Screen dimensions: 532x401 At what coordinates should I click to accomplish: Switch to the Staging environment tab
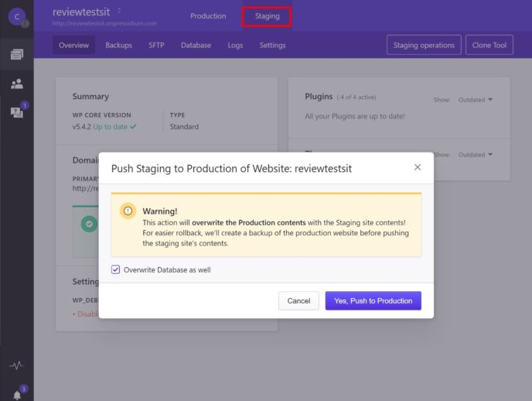(x=267, y=16)
